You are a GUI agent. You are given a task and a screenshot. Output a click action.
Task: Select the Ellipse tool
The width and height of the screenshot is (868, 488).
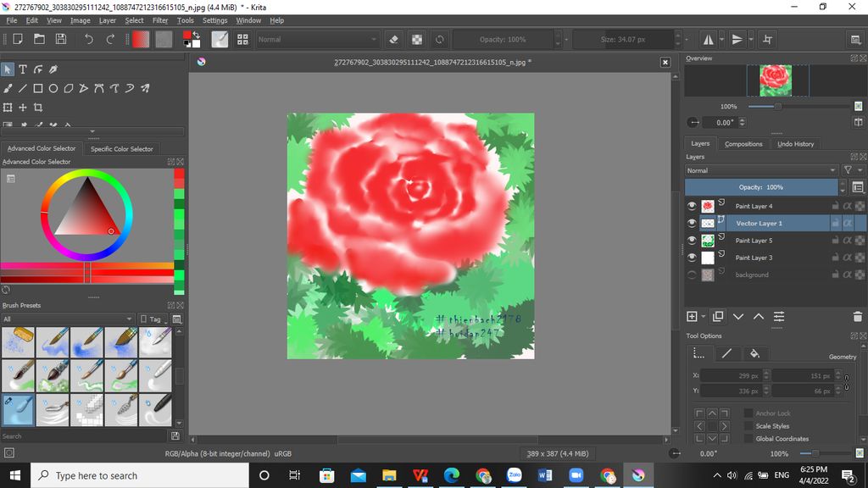pos(53,88)
